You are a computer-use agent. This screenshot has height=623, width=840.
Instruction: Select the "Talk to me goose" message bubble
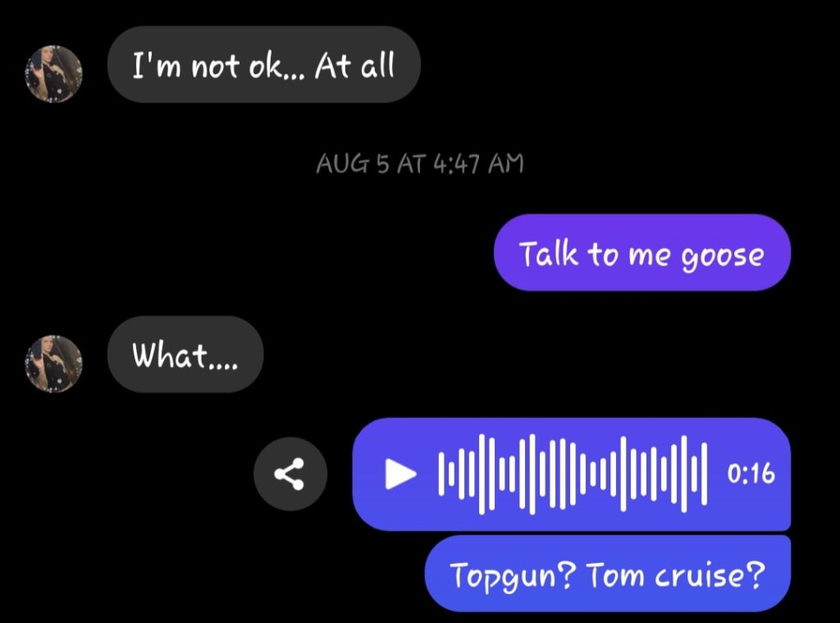pyautogui.click(x=641, y=252)
